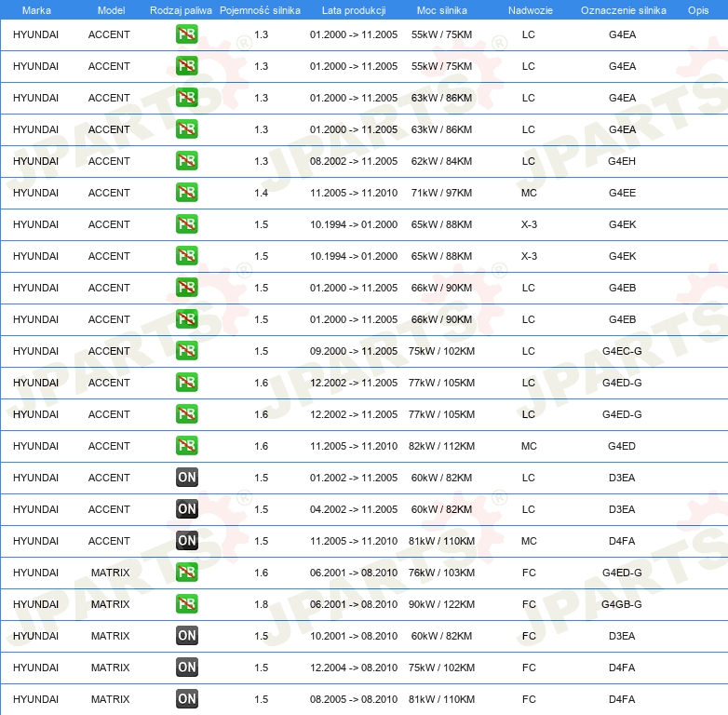
Task: Select the date range 12.2004 -> 08.2010
Action: pyautogui.click(x=354, y=668)
